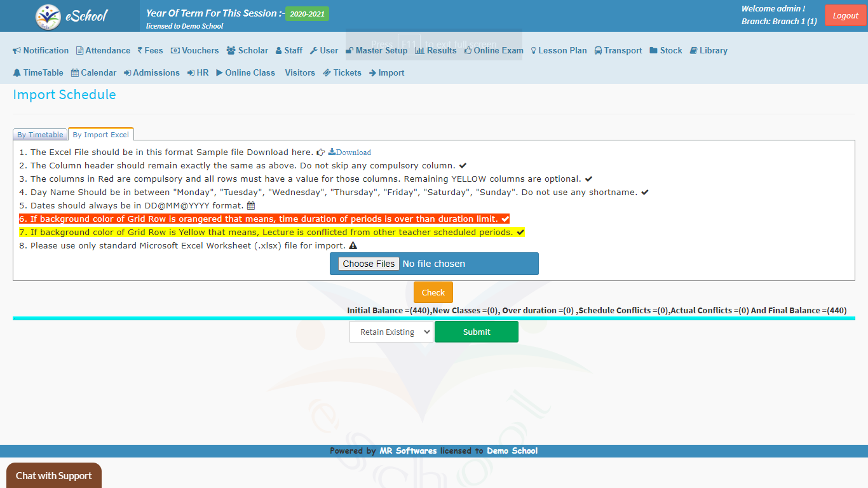Switch to the By Timetable tab
Screen dimensions: 868x488
click(x=40, y=135)
